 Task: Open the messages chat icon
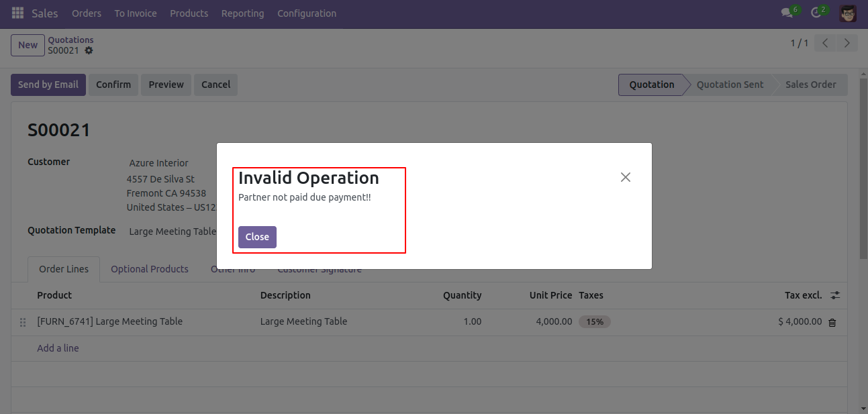[x=787, y=13]
